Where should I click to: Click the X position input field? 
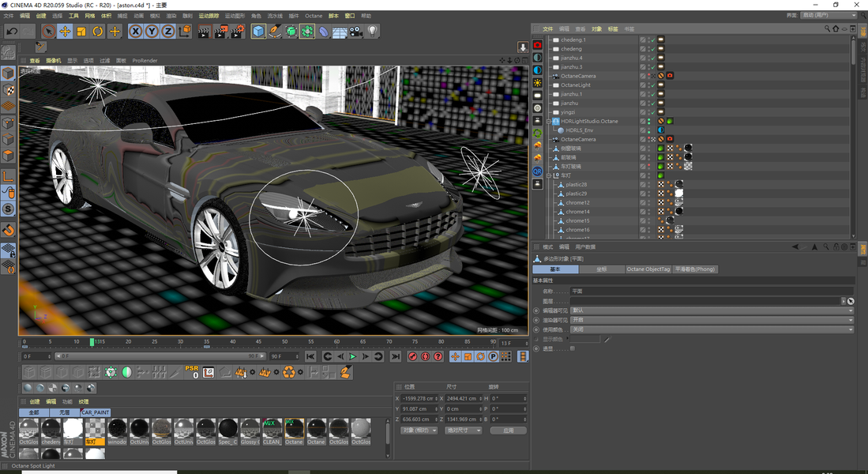click(x=419, y=398)
